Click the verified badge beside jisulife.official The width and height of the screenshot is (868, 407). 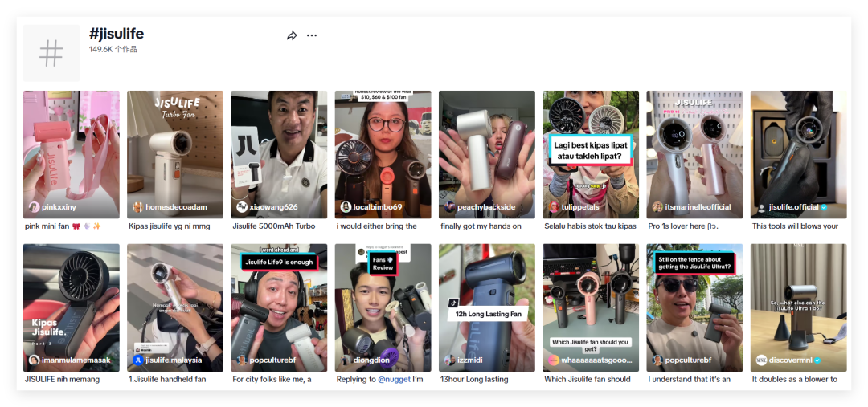tap(824, 207)
